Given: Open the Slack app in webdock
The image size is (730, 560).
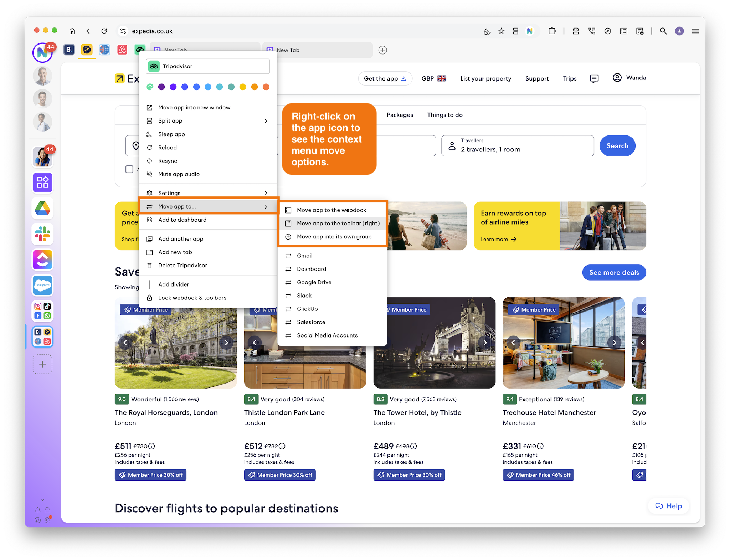Looking at the screenshot, I should tap(42, 234).
